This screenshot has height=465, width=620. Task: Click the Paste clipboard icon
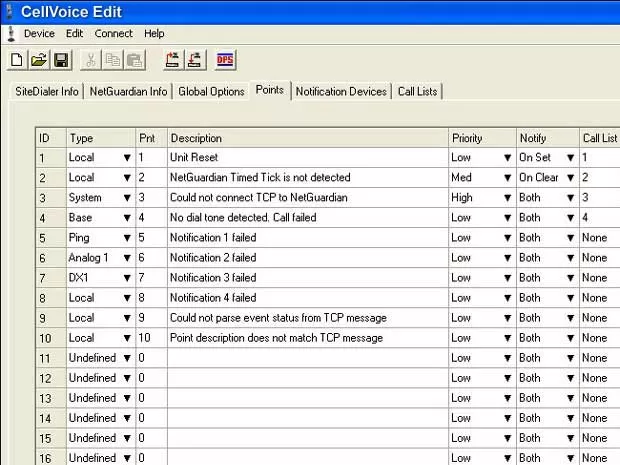135,60
